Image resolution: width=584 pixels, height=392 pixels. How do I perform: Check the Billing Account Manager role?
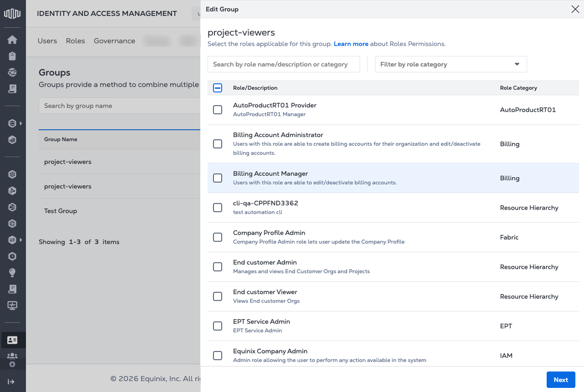[218, 178]
